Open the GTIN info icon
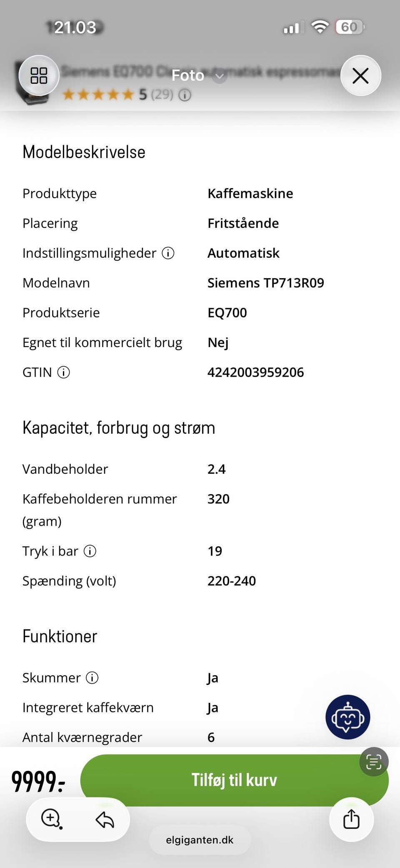Image resolution: width=400 pixels, height=868 pixels. tap(63, 372)
